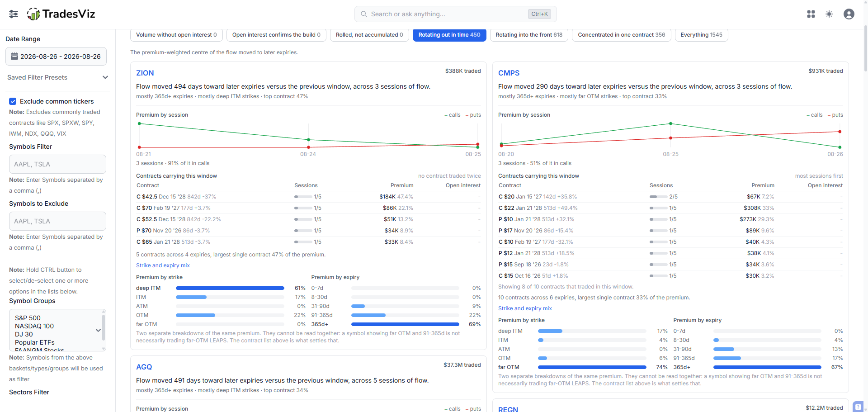
Task: Click the CMPS Strike and expiry mix link
Action: 525,308
